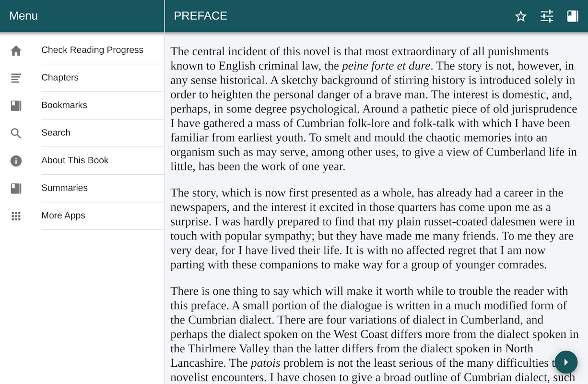This screenshot has width=588, height=384.
Task: Toggle the favorite star in header
Action: coord(521,16)
